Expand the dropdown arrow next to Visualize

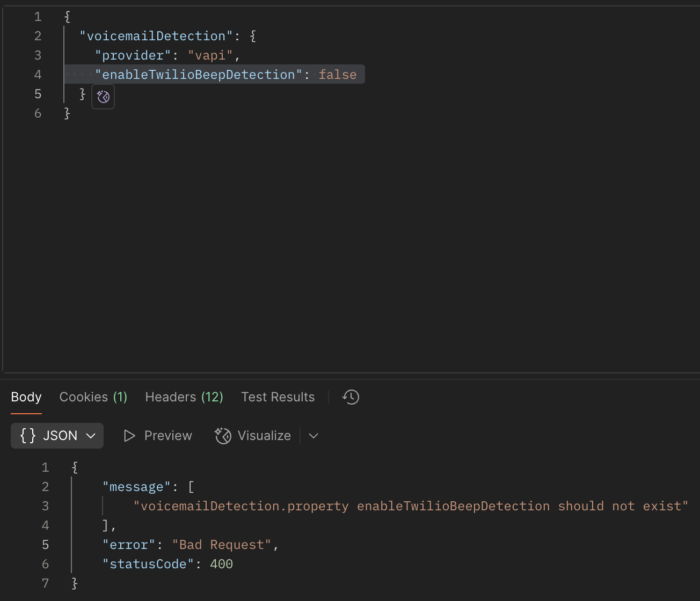click(x=313, y=436)
